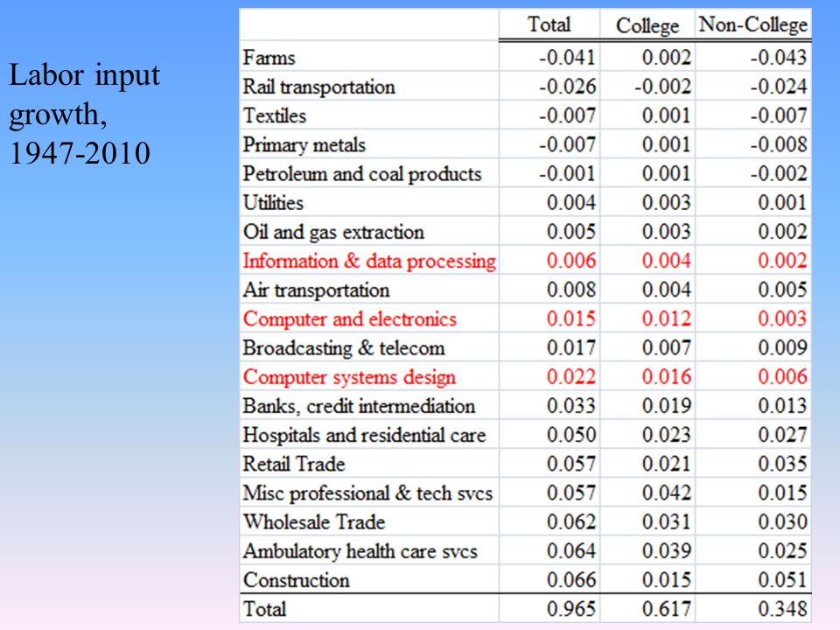Click Farms non-college value -0.043
The height and width of the screenshot is (630, 840).
pyautogui.click(x=778, y=58)
